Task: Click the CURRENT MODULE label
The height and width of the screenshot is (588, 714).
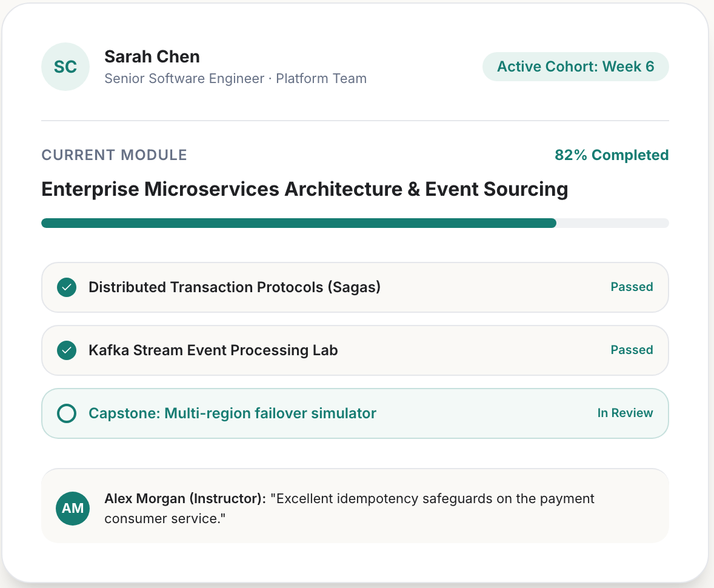Action: point(115,155)
